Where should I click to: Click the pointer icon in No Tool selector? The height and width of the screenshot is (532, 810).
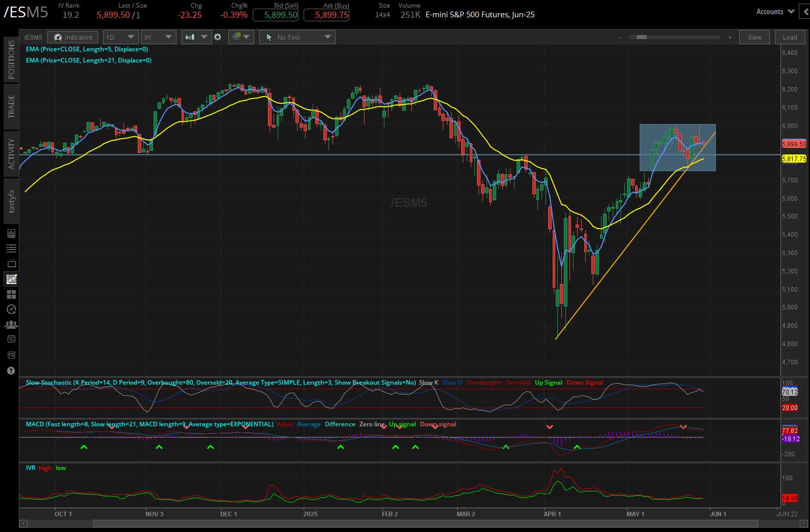pos(269,37)
